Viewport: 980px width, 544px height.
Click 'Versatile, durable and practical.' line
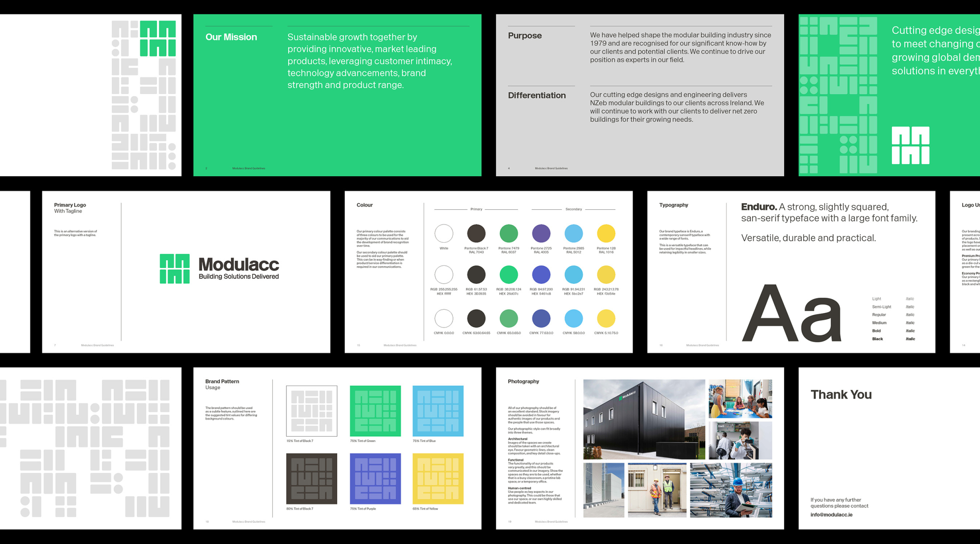[x=808, y=238]
